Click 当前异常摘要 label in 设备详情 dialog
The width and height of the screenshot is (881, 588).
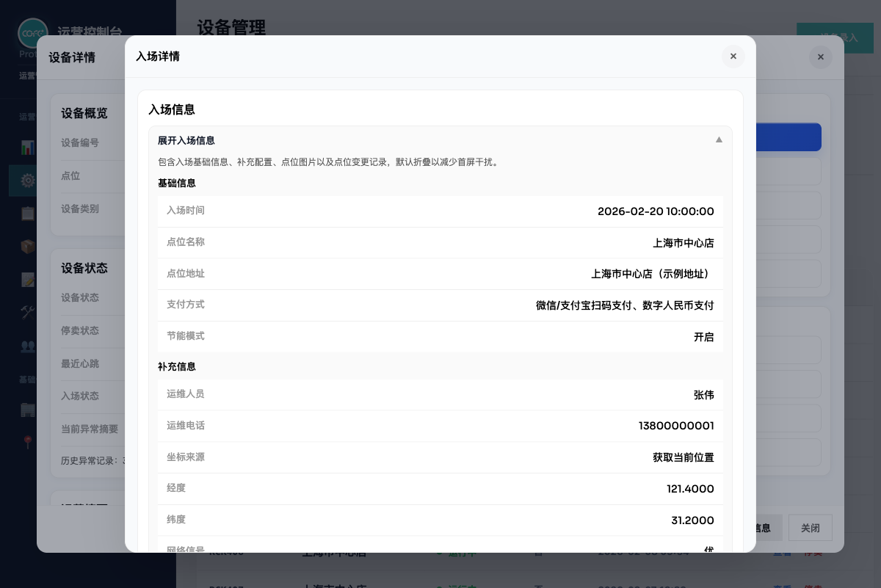coord(90,429)
